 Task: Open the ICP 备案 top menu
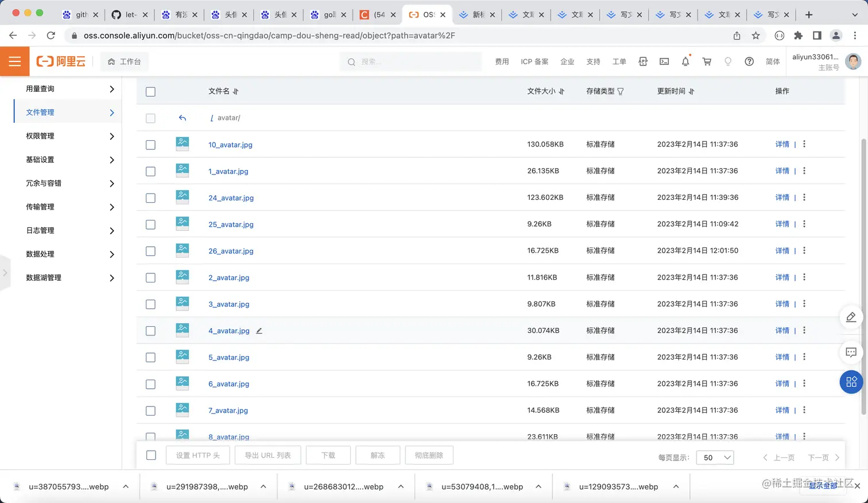[534, 61]
